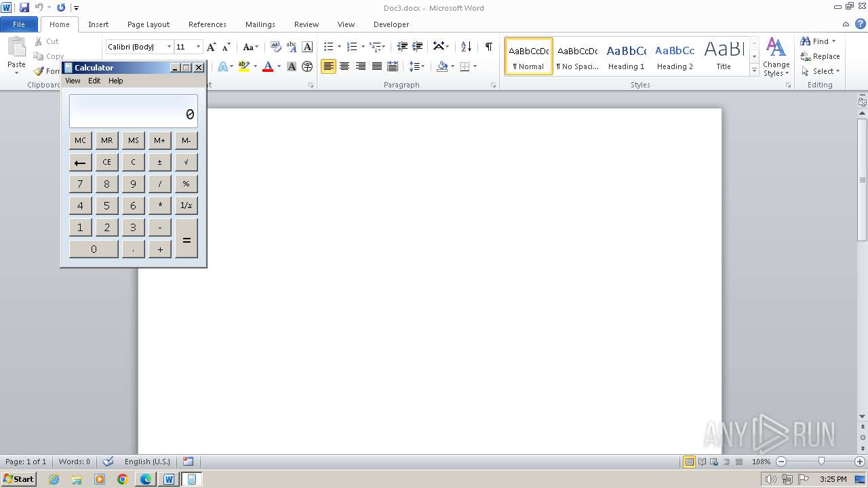Open the Select dropdown
This screenshot has height=488, width=868.
820,71
